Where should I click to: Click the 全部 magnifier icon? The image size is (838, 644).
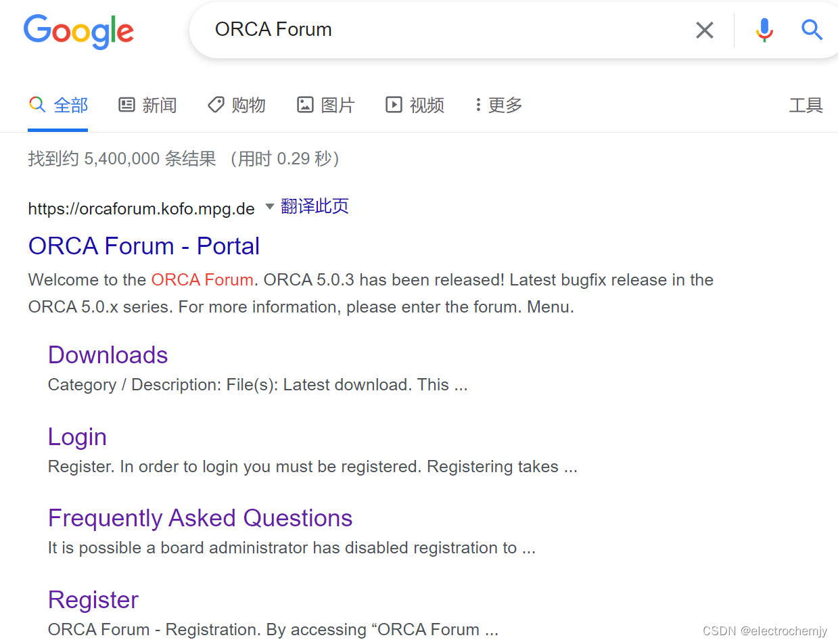point(37,104)
